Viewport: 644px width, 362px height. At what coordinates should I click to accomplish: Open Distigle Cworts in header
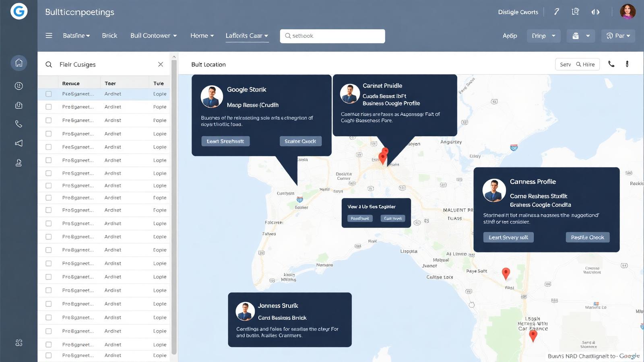pos(518,12)
